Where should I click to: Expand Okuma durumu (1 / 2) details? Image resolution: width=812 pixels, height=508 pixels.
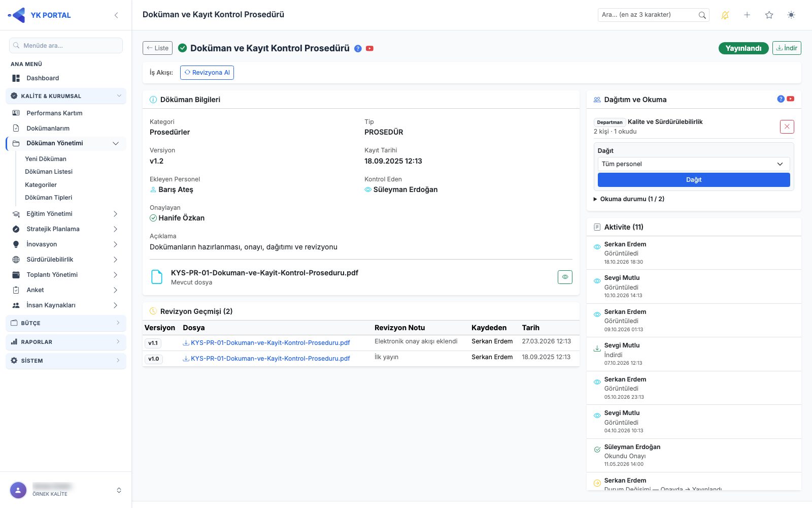click(x=629, y=199)
